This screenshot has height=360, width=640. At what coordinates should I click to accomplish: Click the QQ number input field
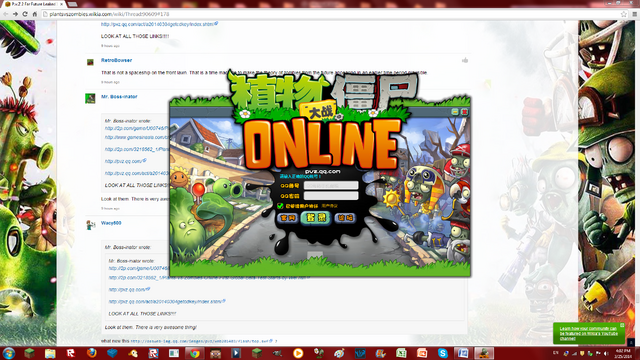[331, 185]
